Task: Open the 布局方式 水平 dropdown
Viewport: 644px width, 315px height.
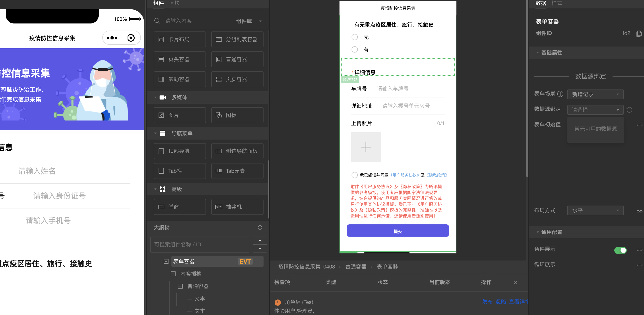Action: tap(595, 210)
